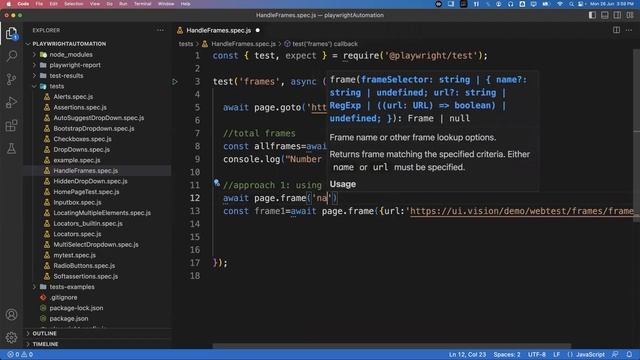Click UTF-8 encoding in status bar

tap(537, 354)
